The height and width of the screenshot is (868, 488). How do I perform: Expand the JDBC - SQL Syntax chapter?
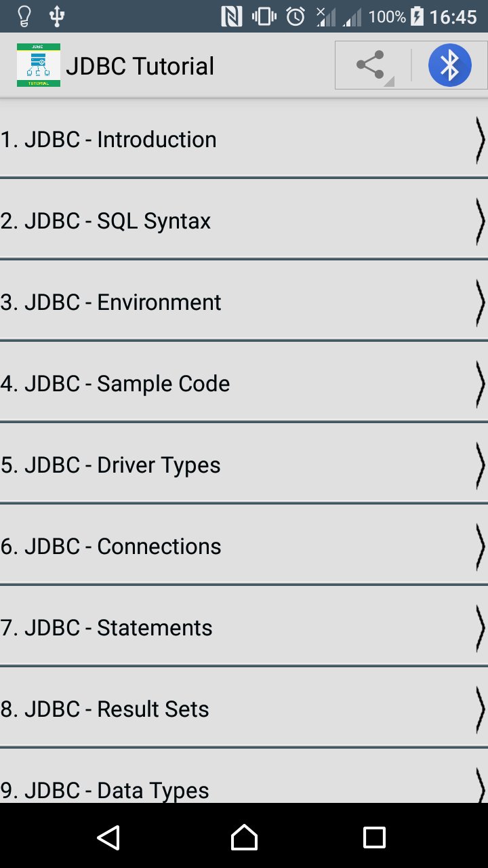pos(244,220)
